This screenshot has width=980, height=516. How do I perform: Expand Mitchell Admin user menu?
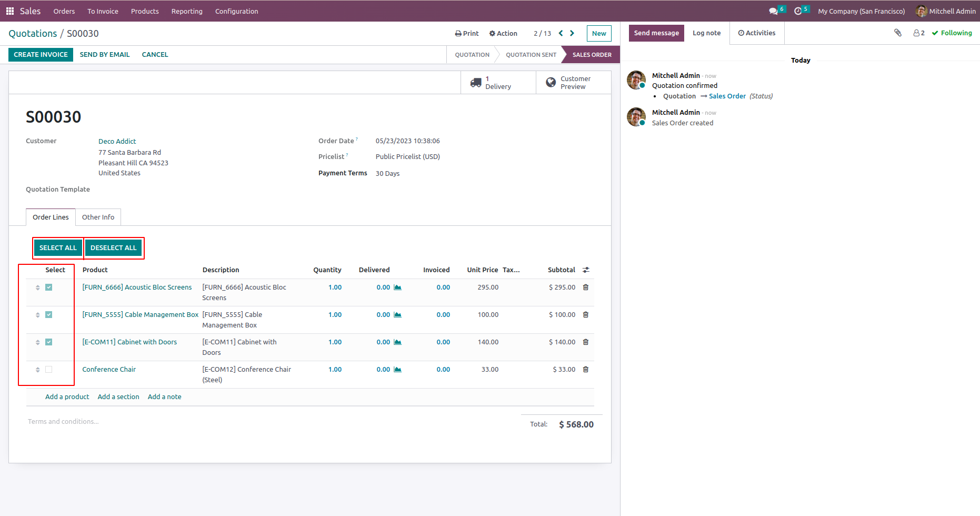946,11
